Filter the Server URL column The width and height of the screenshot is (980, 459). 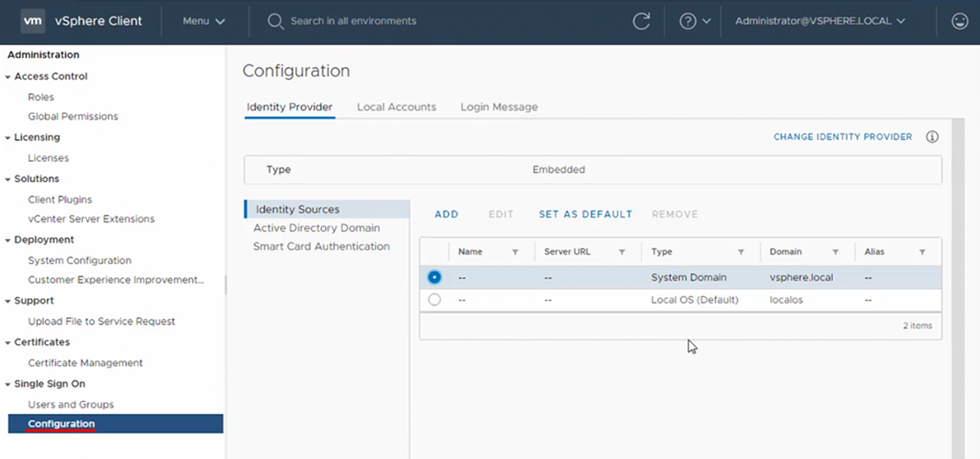[x=622, y=252]
